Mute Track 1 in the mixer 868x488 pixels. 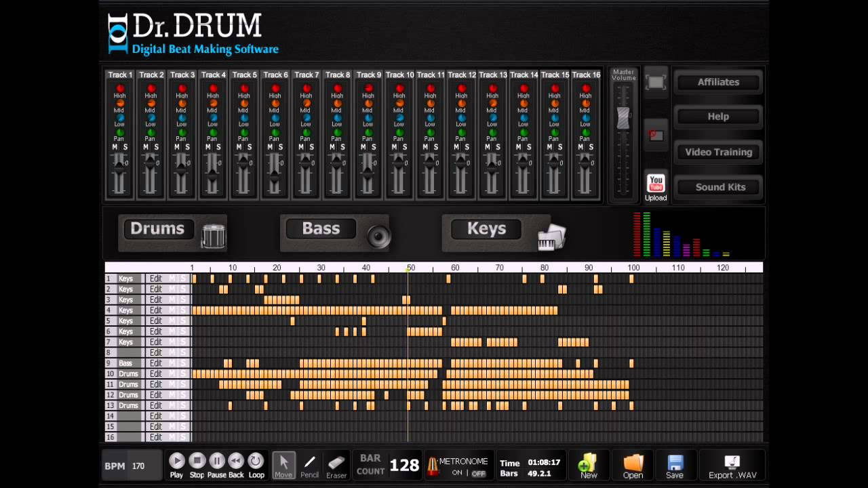click(x=115, y=147)
